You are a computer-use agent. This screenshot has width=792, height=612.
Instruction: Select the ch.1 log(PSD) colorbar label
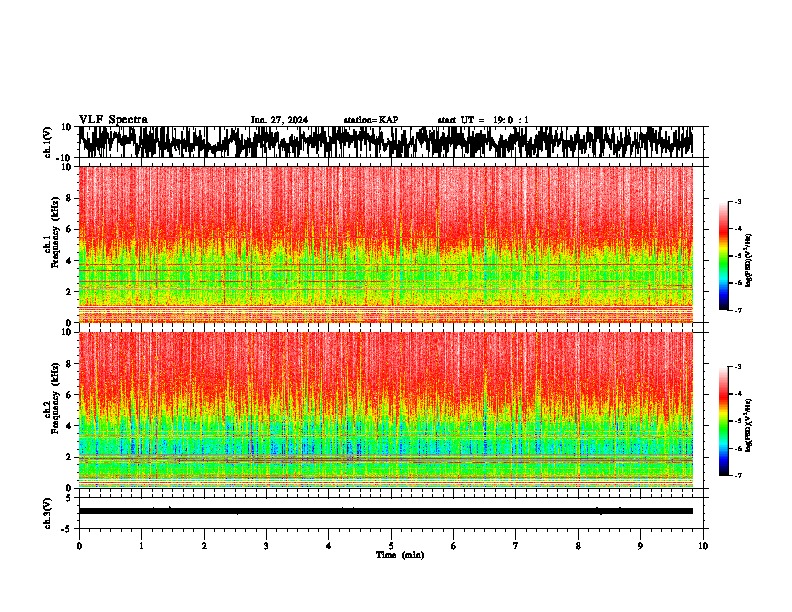click(749, 260)
